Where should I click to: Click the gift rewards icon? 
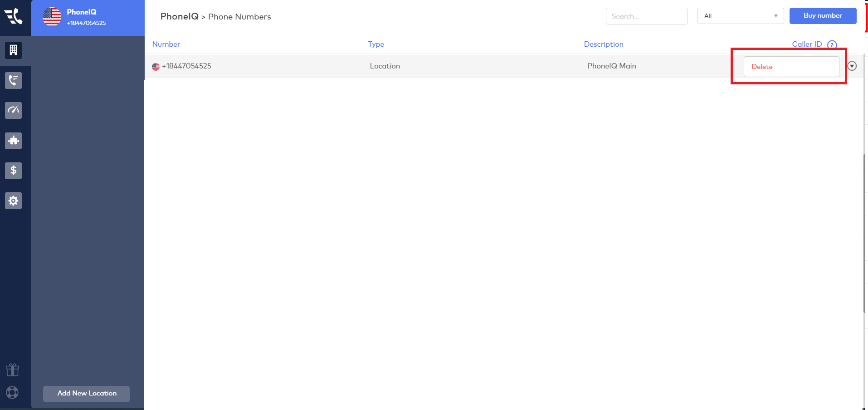pyautogui.click(x=13, y=370)
